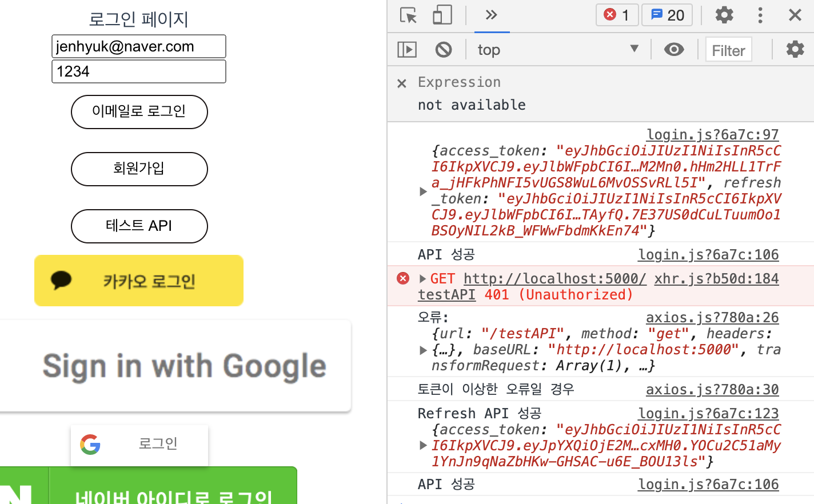This screenshot has width=814, height=504.
Task: Open the top context dropdown
Action: tap(558, 50)
